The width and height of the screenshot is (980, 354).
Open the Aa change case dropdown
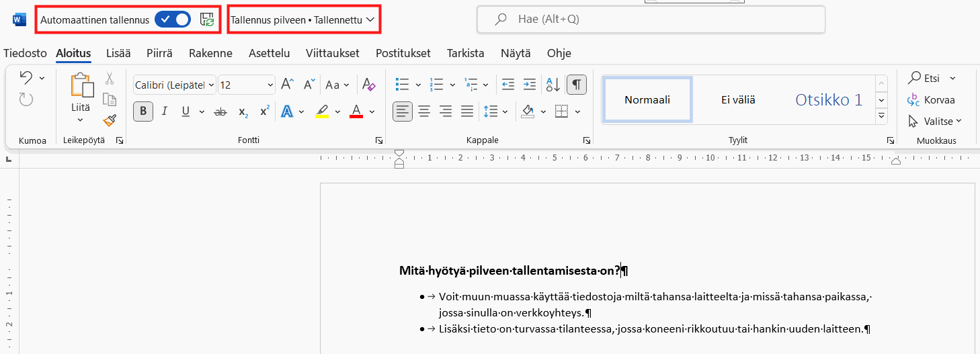point(337,85)
